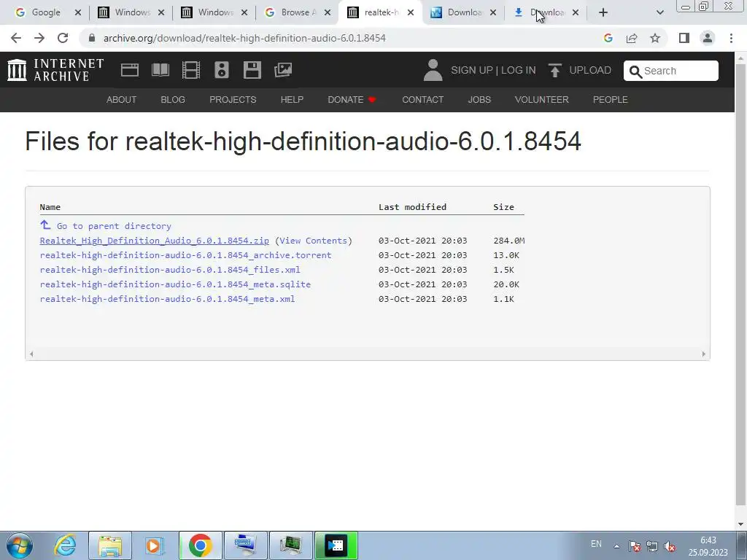Open the PROJECTS menu item
Screen dimensions: 747x560
click(x=233, y=99)
